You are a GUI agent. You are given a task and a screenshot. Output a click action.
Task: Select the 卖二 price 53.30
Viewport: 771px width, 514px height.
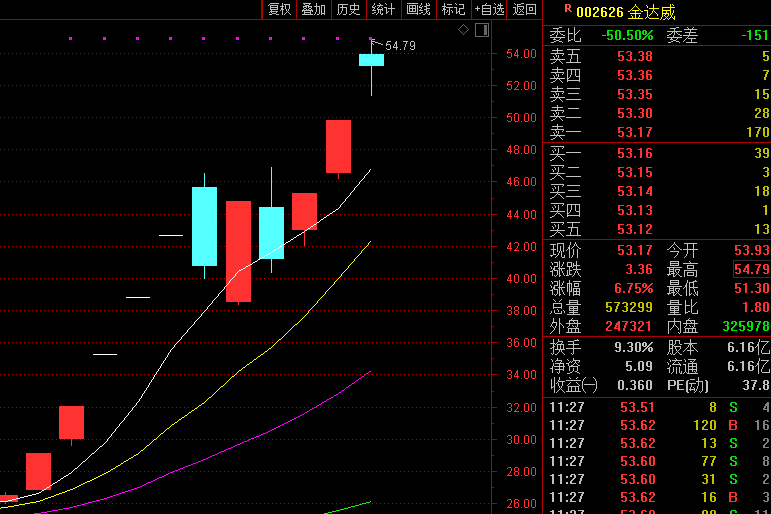pyautogui.click(x=635, y=114)
